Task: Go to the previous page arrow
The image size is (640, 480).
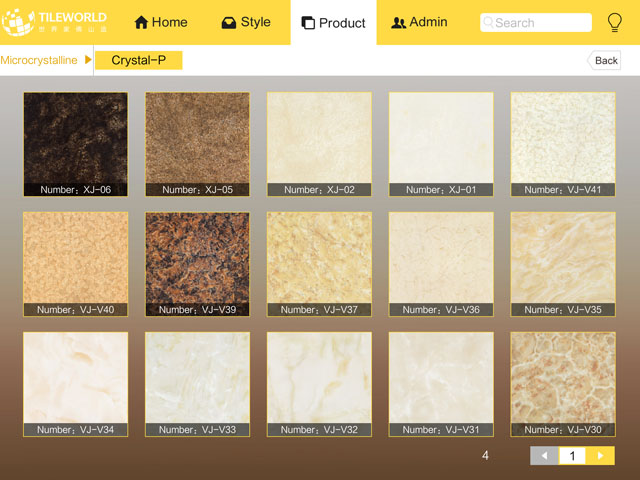Action: 544,456
